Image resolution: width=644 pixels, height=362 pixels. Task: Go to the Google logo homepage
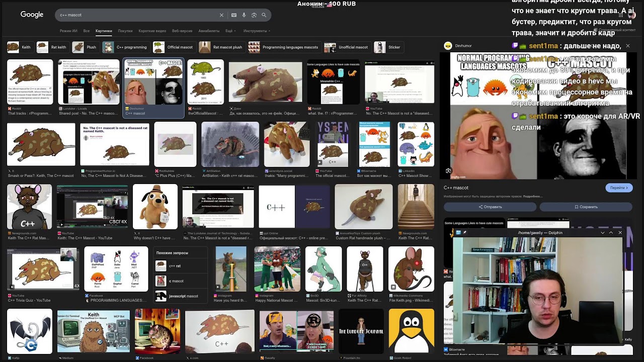32,15
